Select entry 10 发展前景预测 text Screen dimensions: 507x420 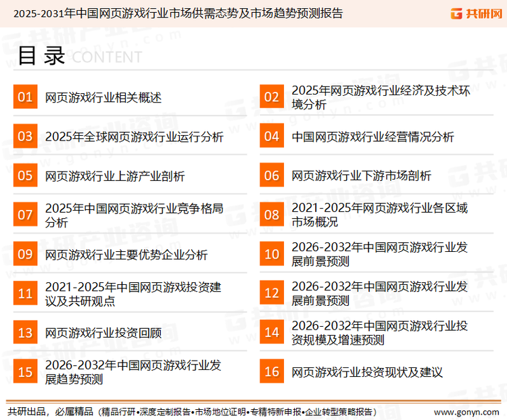(x=380, y=254)
